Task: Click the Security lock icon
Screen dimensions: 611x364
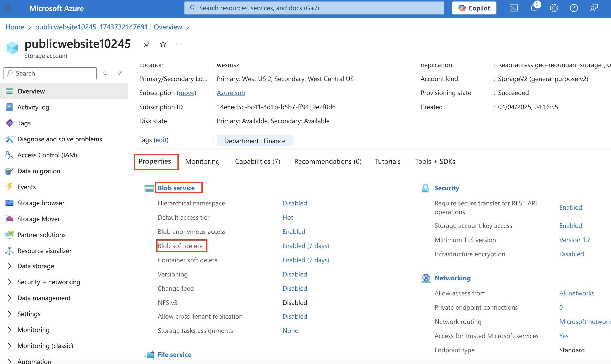Action: coord(426,188)
